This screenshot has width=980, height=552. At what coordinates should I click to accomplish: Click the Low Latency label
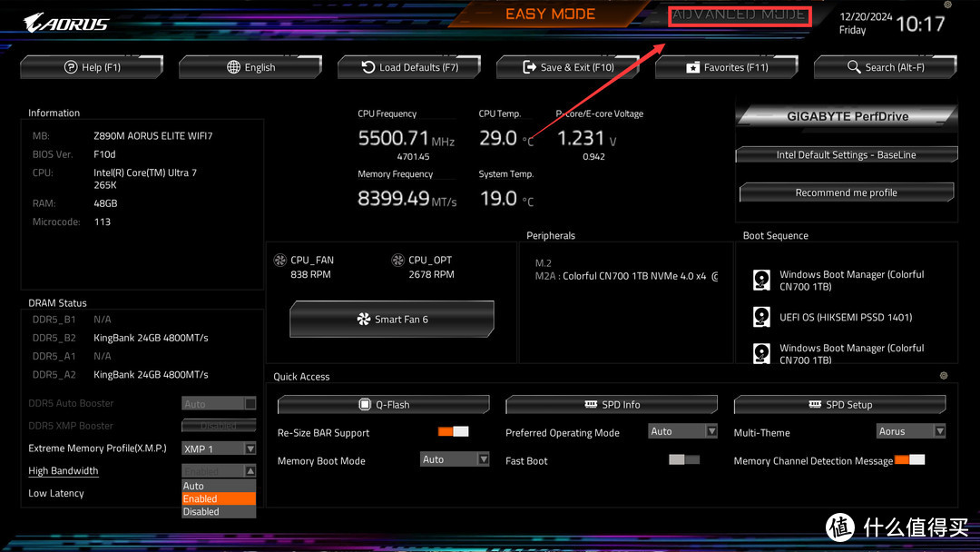point(55,493)
